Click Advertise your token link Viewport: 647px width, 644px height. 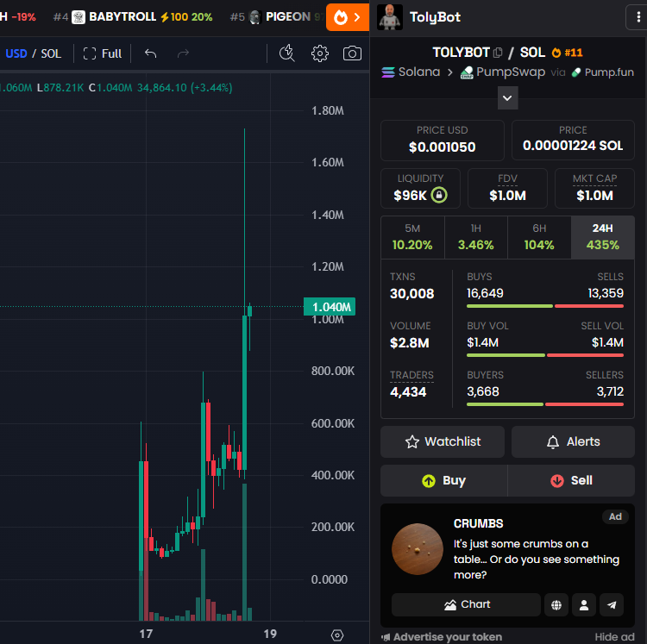[442, 637]
